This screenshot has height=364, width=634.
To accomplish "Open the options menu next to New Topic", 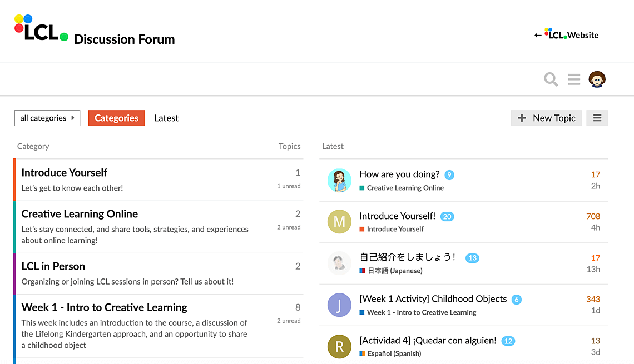I will coord(597,118).
